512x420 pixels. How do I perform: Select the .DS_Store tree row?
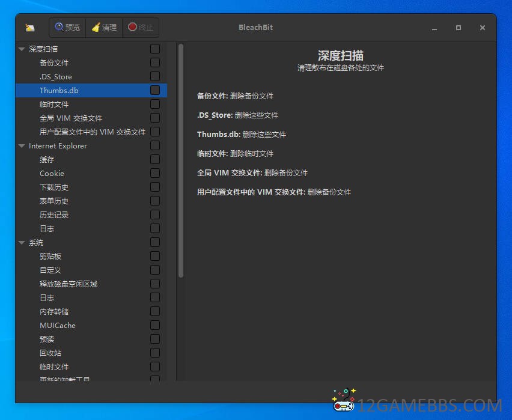pyautogui.click(x=91, y=76)
